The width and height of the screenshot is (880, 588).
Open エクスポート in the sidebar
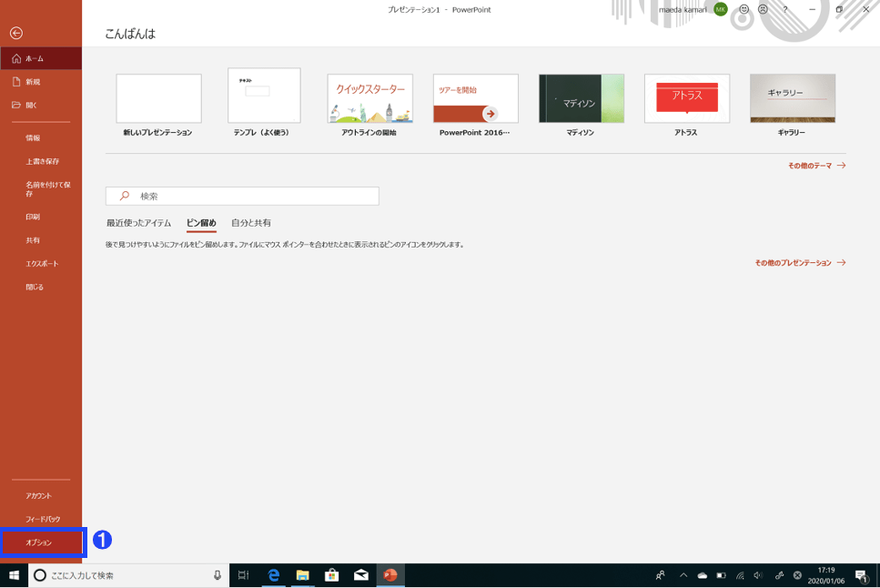(x=41, y=263)
